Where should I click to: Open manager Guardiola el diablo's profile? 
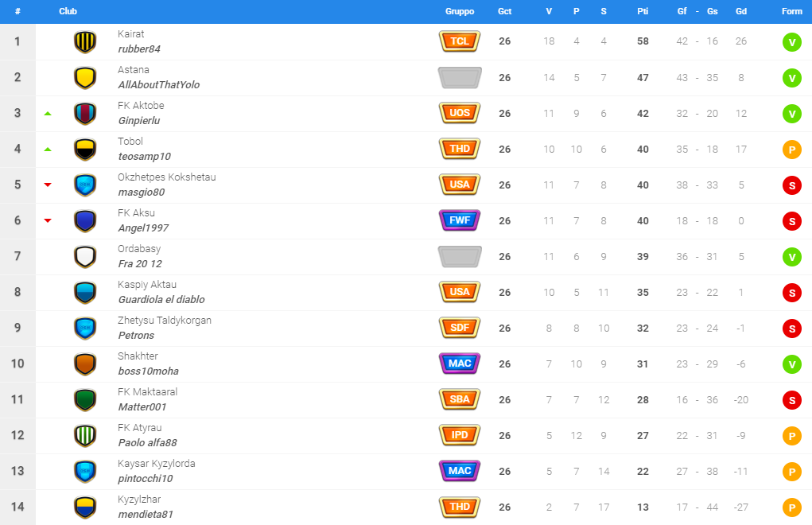161,300
